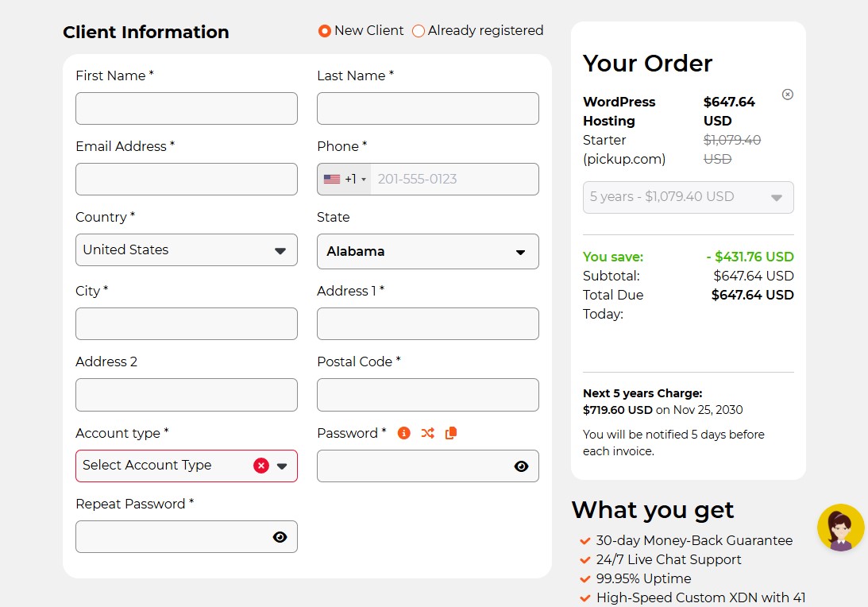Image resolution: width=868 pixels, height=607 pixels.
Task: Generate a random password with shuffle icon
Action: pyautogui.click(x=427, y=433)
